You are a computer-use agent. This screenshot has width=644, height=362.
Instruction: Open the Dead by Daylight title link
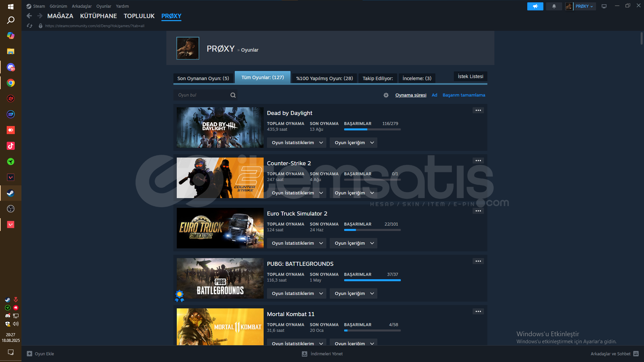coord(289,113)
